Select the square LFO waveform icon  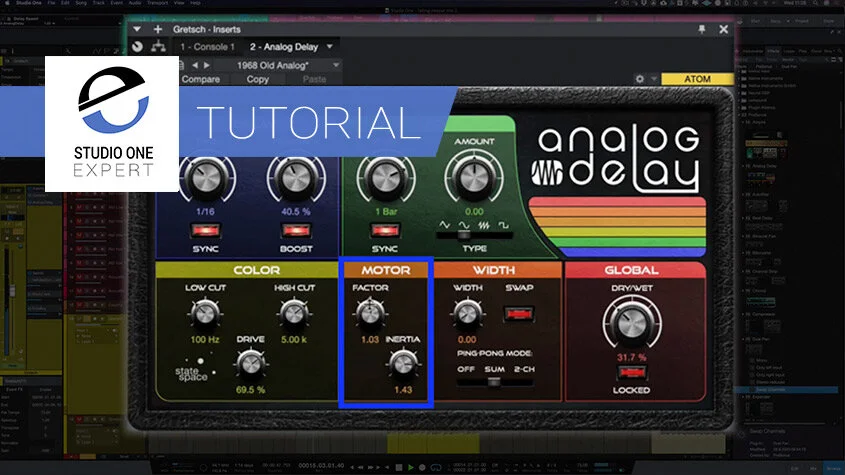(x=503, y=225)
